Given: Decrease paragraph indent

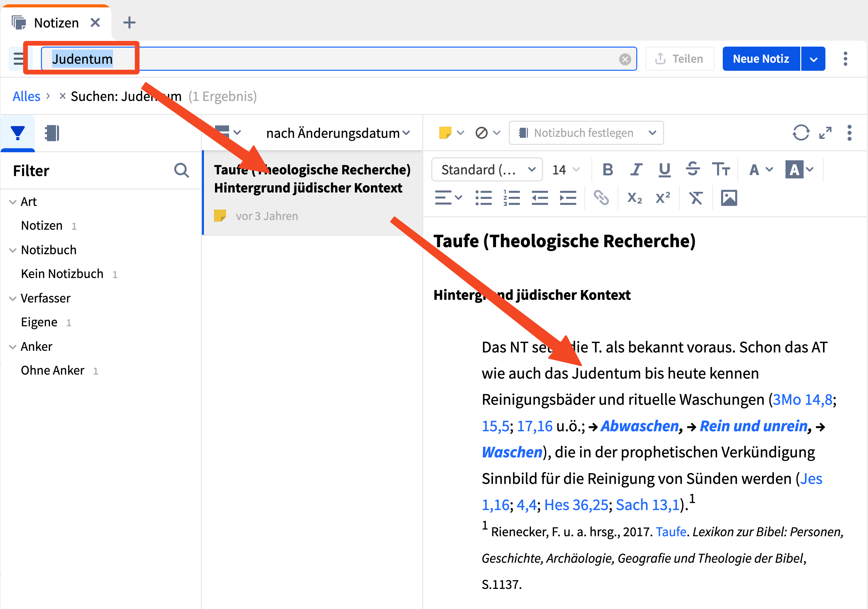Looking at the screenshot, I should (x=540, y=198).
